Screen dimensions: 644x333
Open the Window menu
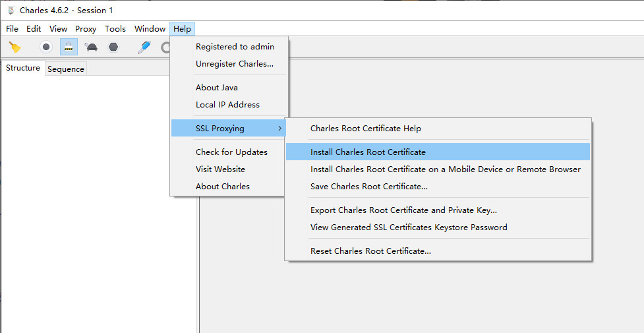tap(150, 29)
